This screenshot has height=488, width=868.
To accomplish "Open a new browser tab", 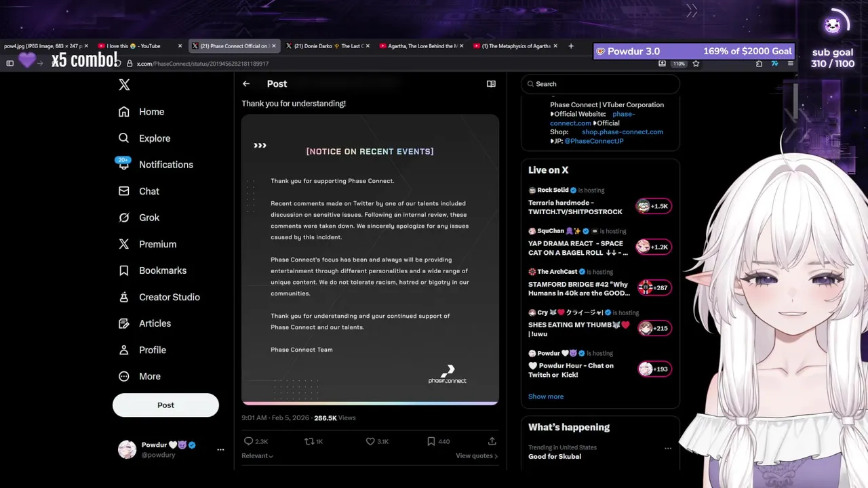I will [x=571, y=46].
